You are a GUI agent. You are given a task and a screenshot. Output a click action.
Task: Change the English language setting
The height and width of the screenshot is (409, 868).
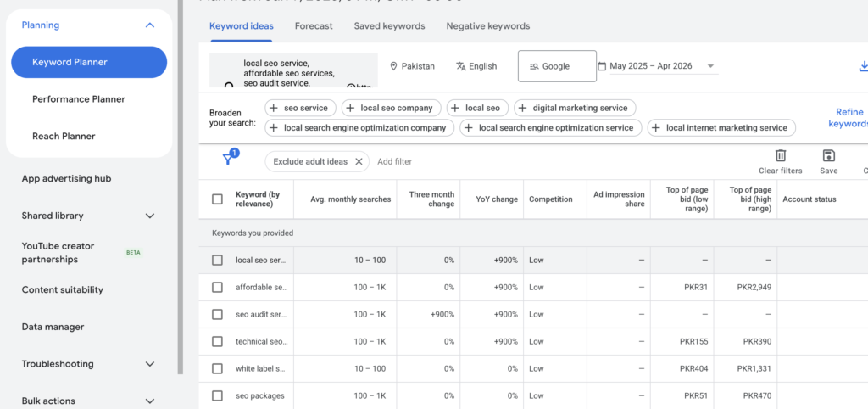[476, 66]
